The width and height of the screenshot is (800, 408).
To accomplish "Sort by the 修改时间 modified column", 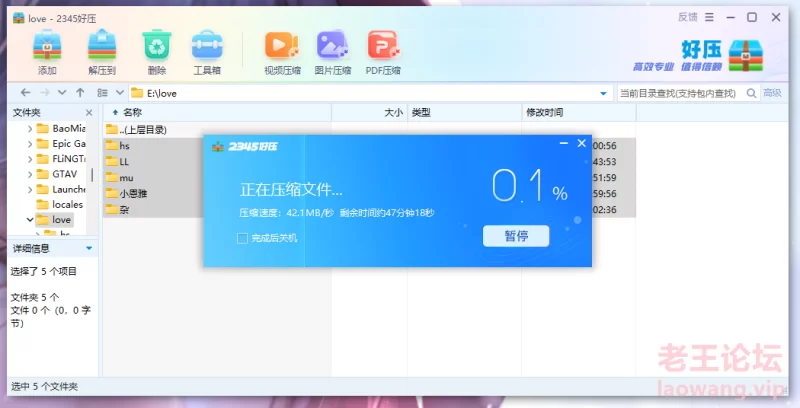I will pos(579,113).
